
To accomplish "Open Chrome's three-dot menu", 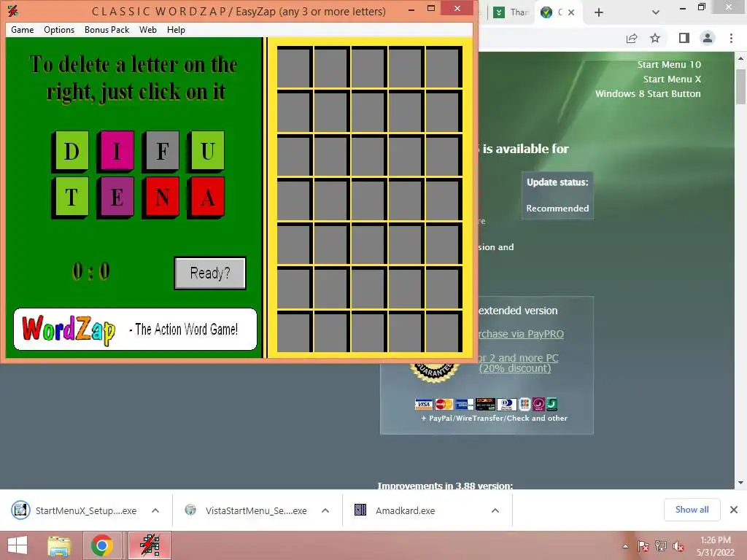I will point(731,38).
